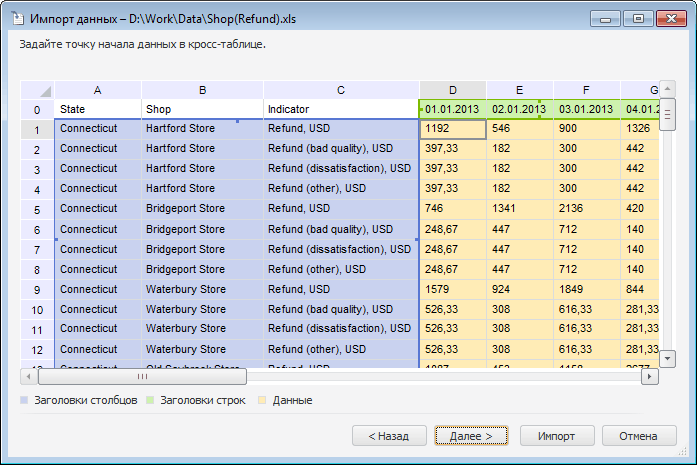Click the vertical scrollbar down arrow

(668, 358)
